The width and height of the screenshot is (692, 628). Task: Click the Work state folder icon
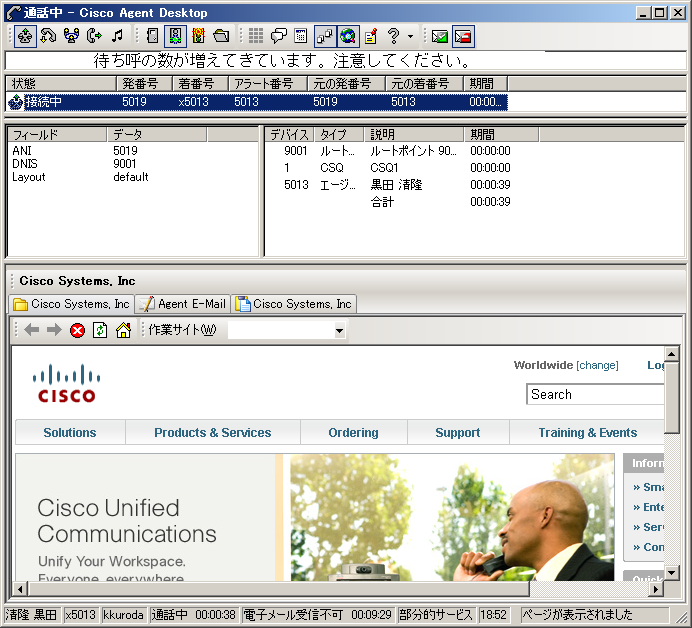pos(222,36)
